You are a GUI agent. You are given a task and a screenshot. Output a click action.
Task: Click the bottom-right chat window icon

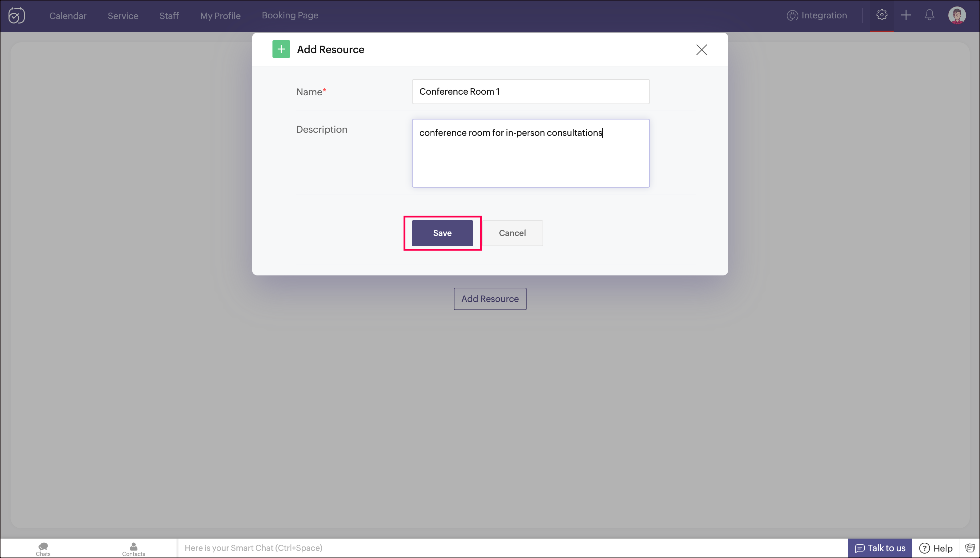970,548
